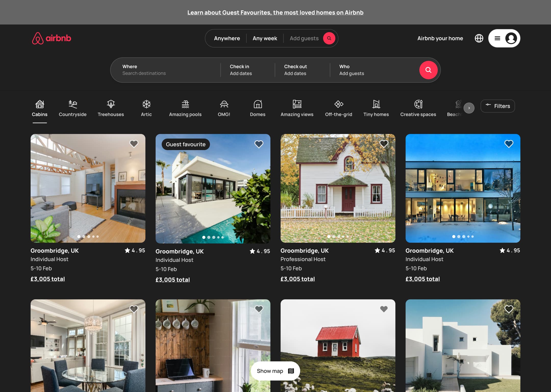Click the small red search icon in compact bar
551x392 pixels.
click(329, 38)
